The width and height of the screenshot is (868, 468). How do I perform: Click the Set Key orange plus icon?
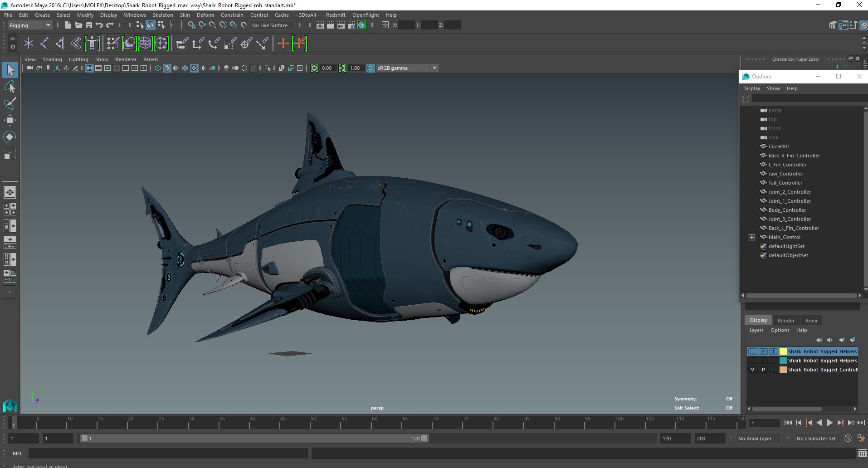283,44
